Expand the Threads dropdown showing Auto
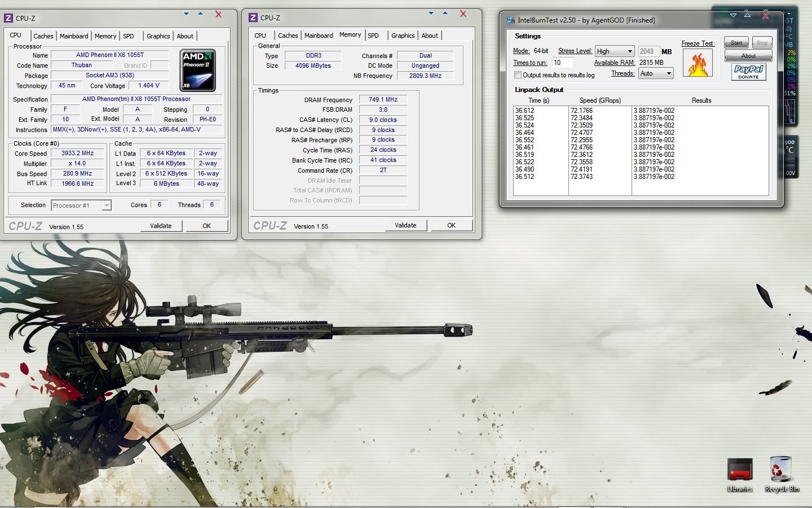The image size is (812, 508). [656, 73]
